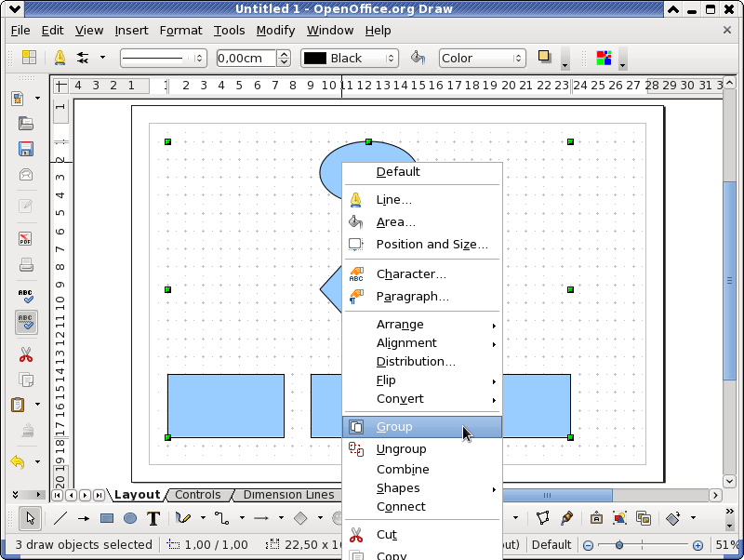The width and height of the screenshot is (744, 560).
Task: Click the Undo arrow icon
Action: click(18, 461)
